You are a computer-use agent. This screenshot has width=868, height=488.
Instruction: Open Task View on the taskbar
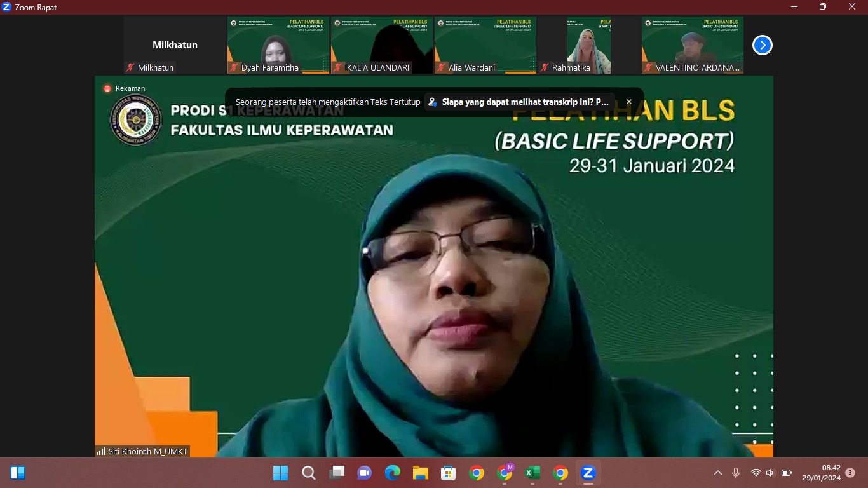337,473
